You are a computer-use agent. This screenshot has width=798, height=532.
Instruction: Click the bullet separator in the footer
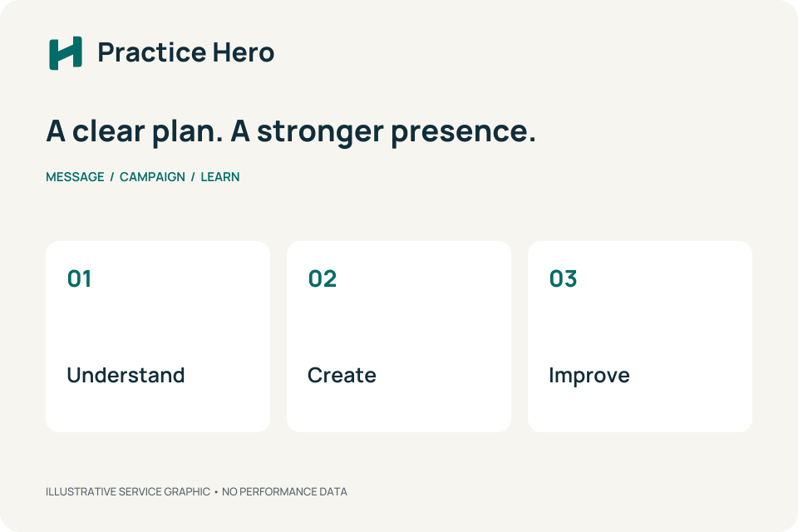216,492
